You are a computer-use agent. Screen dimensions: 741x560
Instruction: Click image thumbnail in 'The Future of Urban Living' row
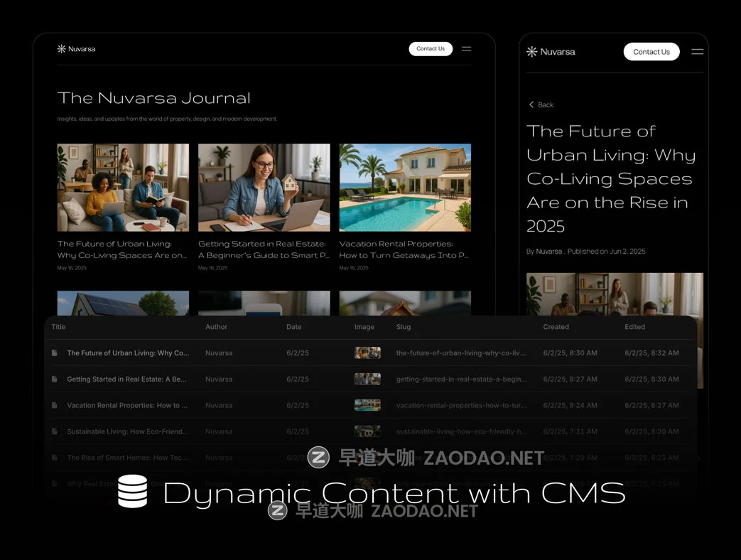click(367, 352)
